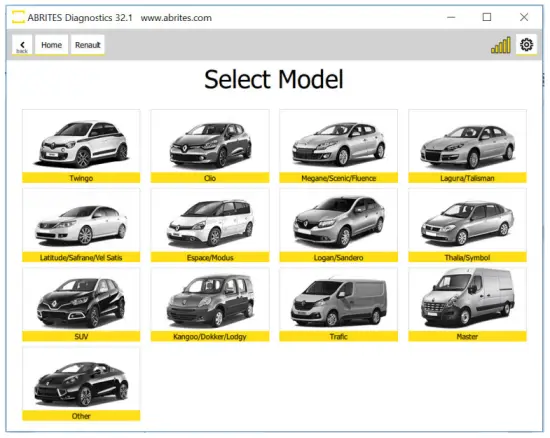This screenshot has height=438, width=550.
Task: Click the SUV yellow label
Action: pyautogui.click(x=81, y=336)
